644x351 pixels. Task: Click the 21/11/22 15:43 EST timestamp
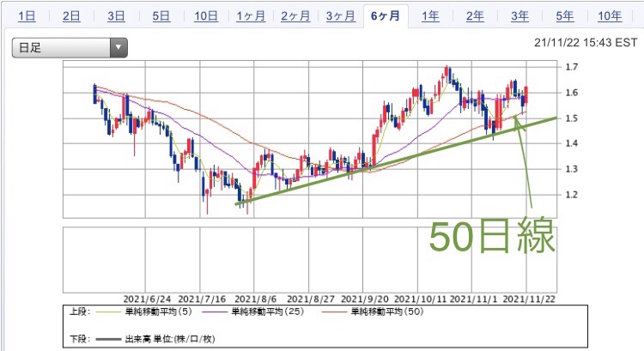click(586, 43)
